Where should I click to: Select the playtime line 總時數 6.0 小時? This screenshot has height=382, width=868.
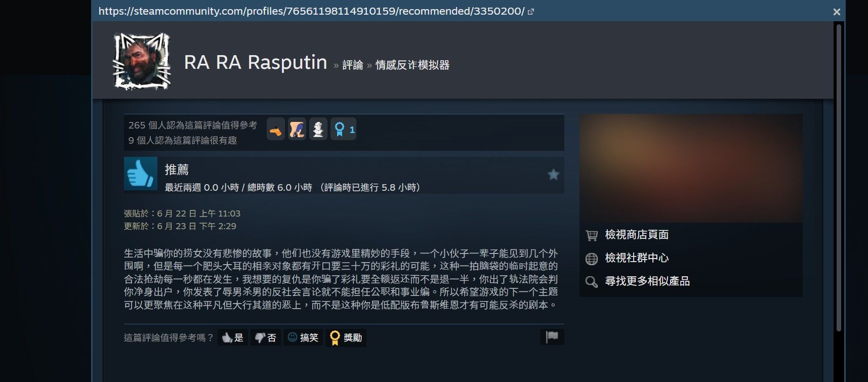pos(280,188)
